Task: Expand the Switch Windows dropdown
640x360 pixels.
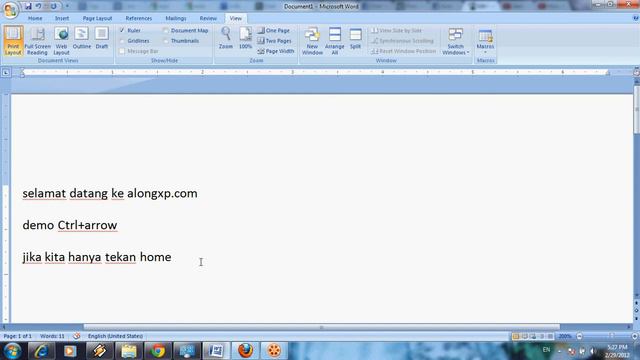Action: coord(456,40)
